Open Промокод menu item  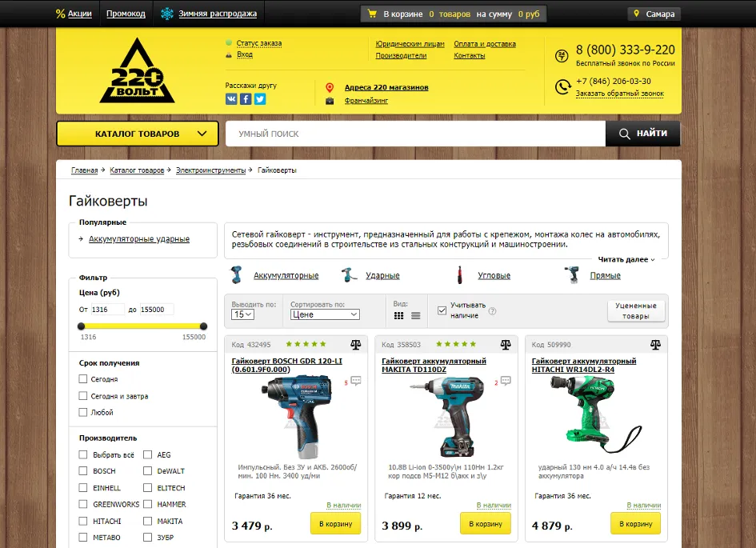click(126, 14)
